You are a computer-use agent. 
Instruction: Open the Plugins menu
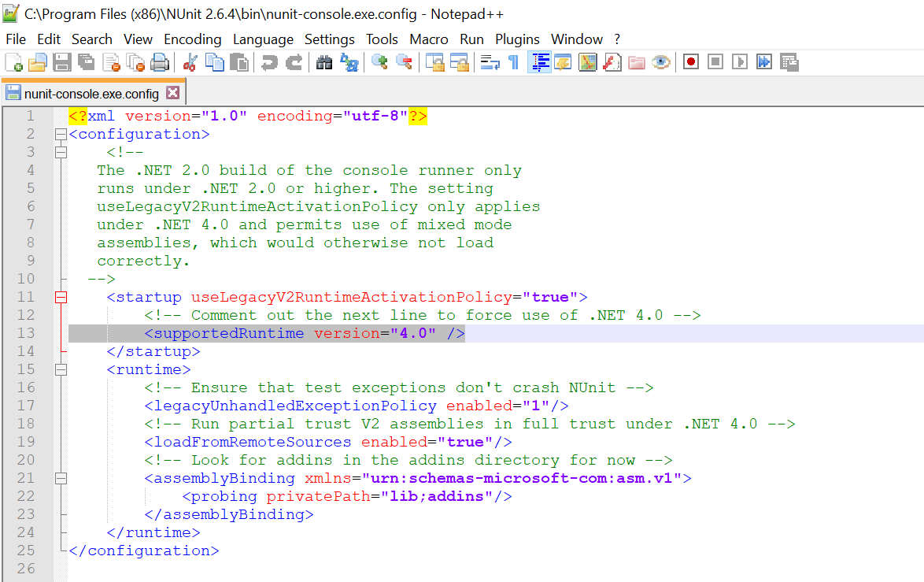point(517,39)
